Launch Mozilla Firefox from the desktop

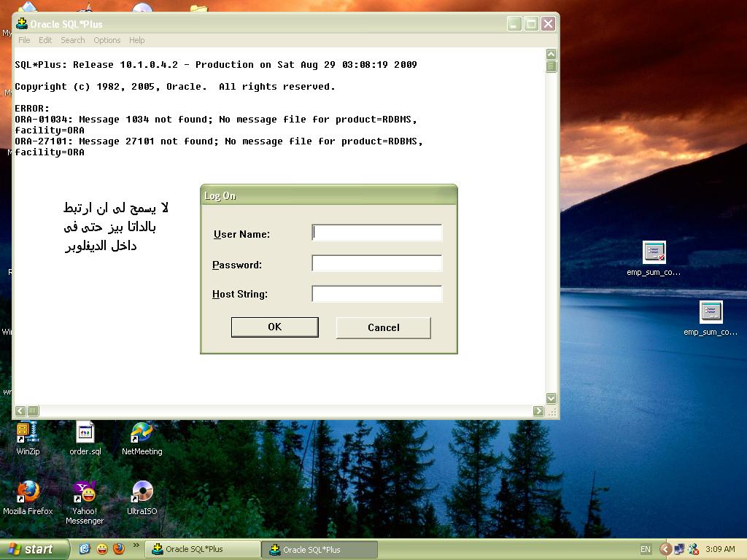(28, 493)
